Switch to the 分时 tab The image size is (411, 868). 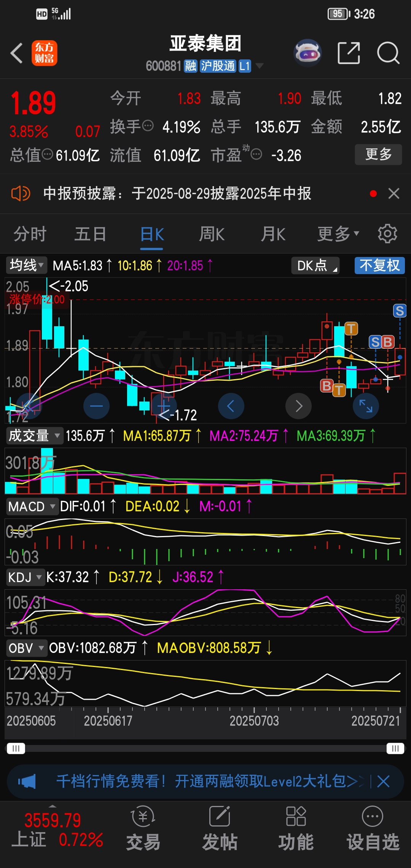pyautogui.click(x=30, y=234)
